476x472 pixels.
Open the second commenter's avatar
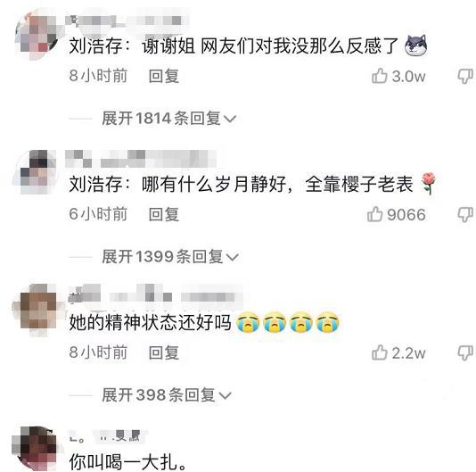[35, 172]
